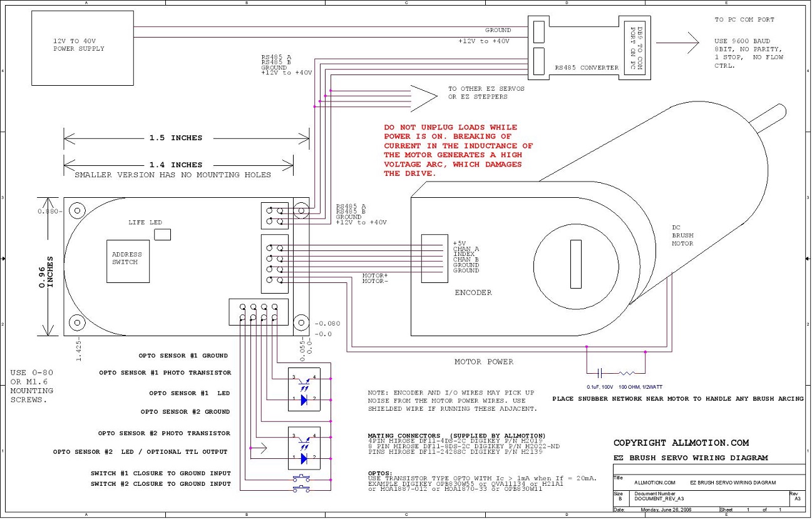
Task: Click the 0.880- dimension value
Action: 49,212
